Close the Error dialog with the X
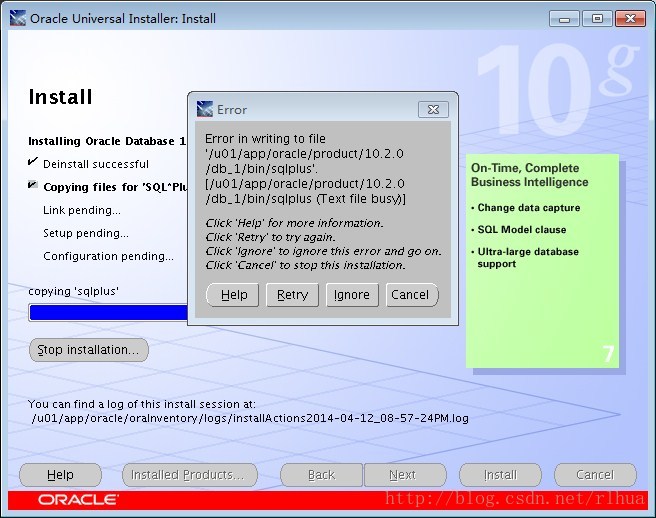This screenshot has width=656, height=518. [433, 110]
